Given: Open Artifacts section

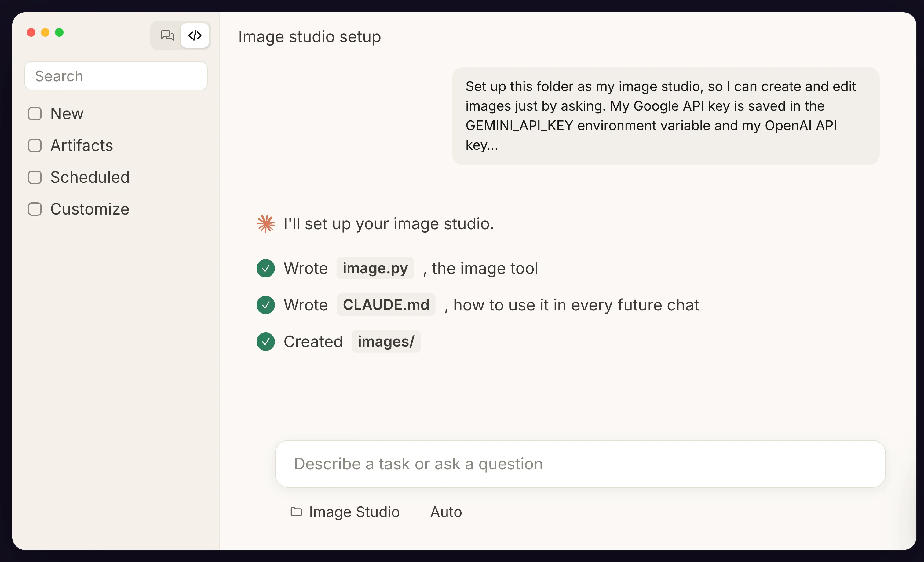Looking at the screenshot, I should pos(82,145).
